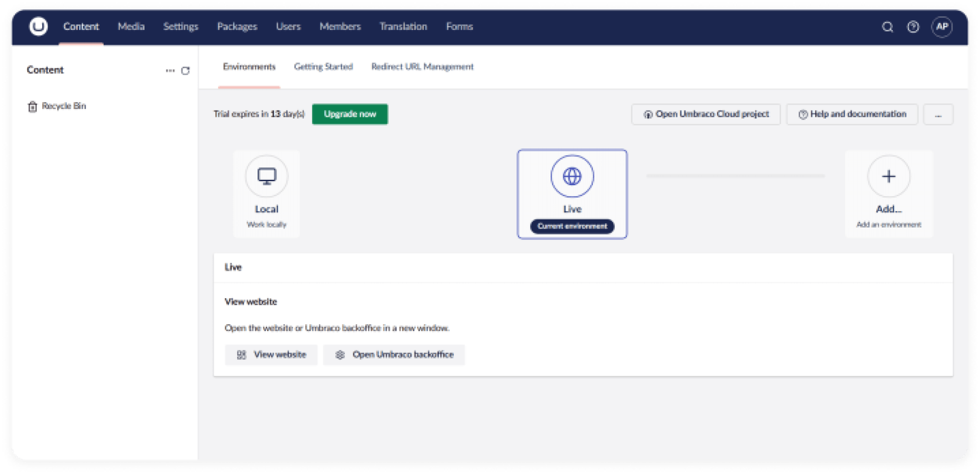Screen dimensions: 980x474
Task: Open the search magnifier icon
Action: [887, 27]
